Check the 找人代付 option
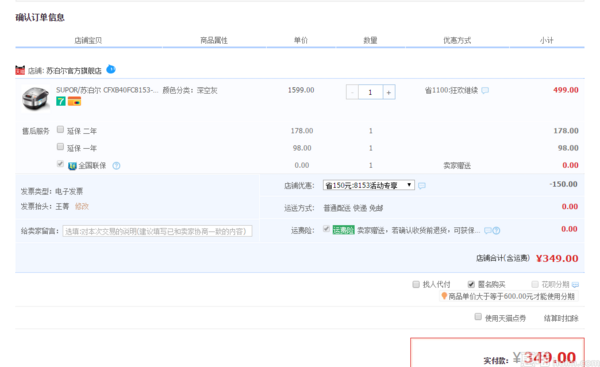The width and height of the screenshot is (600, 367). tap(416, 284)
